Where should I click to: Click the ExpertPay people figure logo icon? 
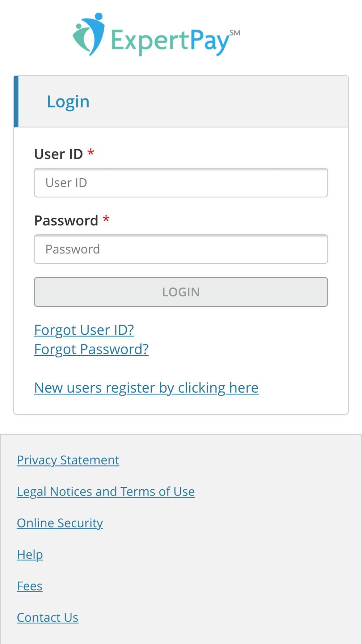pos(89,34)
